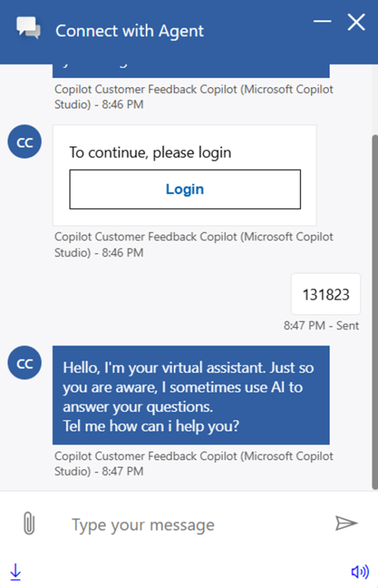Minimize the Connect with Agent chat window

(322, 22)
